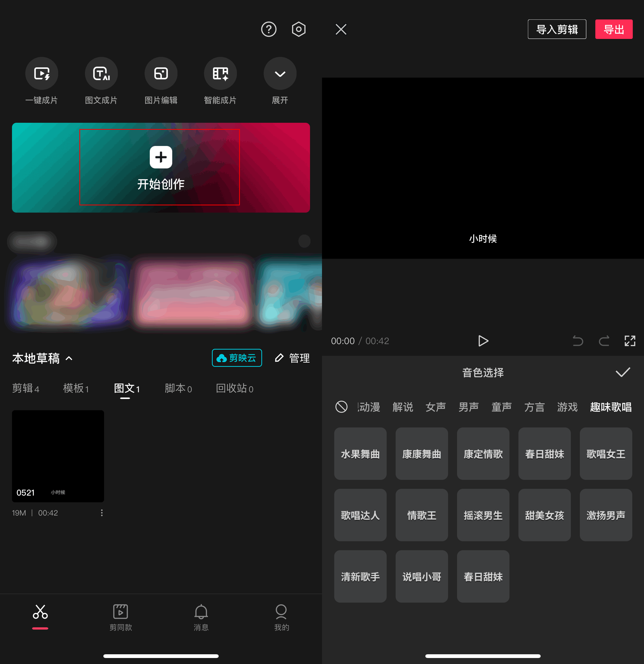This screenshot has height=664, width=644.
Task: Undo the last edit in the preview panel
Action: point(578,341)
